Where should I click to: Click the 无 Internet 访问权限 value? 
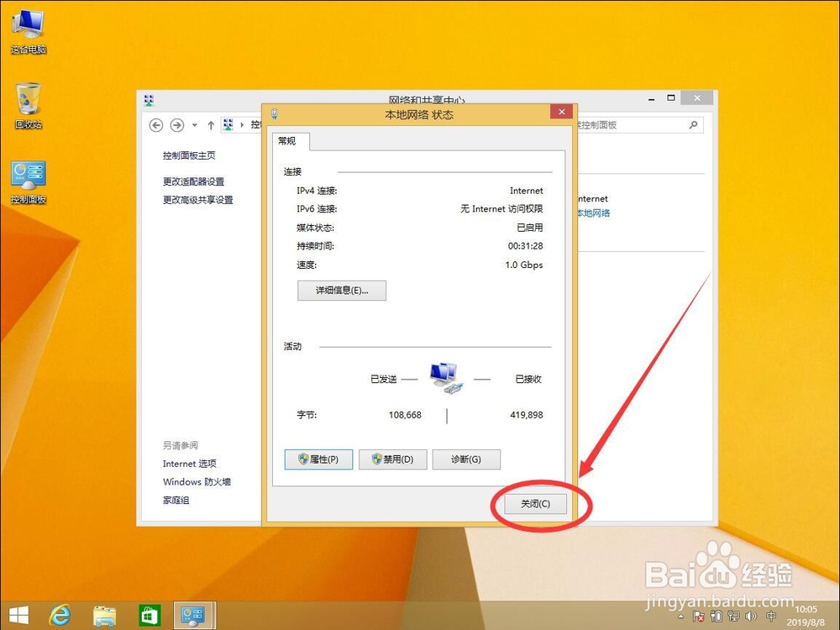pyautogui.click(x=501, y=209)
